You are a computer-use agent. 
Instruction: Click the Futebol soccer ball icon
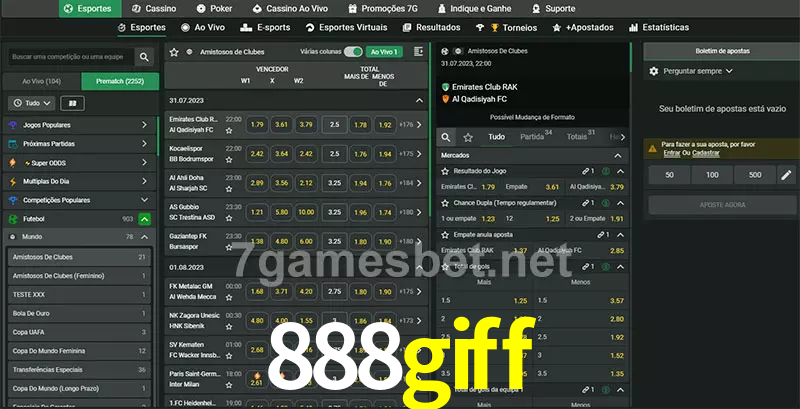pos(13,219)
